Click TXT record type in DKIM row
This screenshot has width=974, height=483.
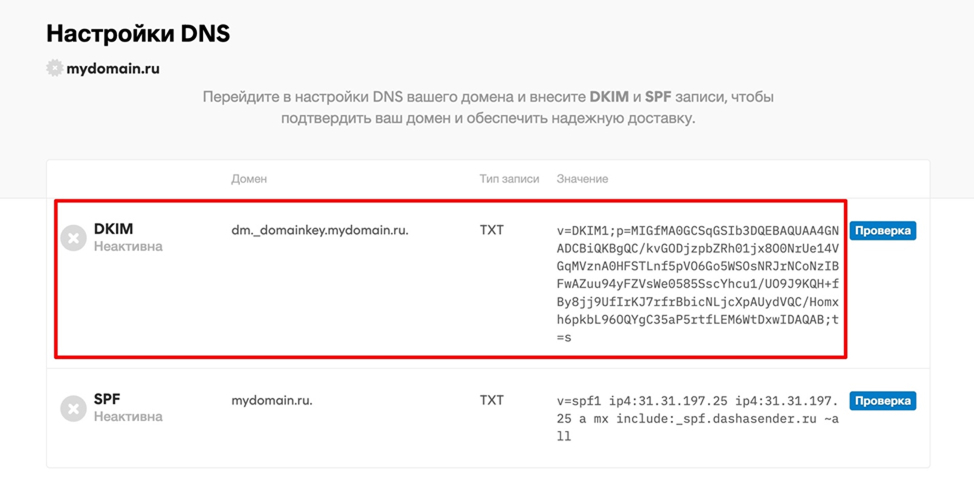pyautogui.click(x=491, y=230)
